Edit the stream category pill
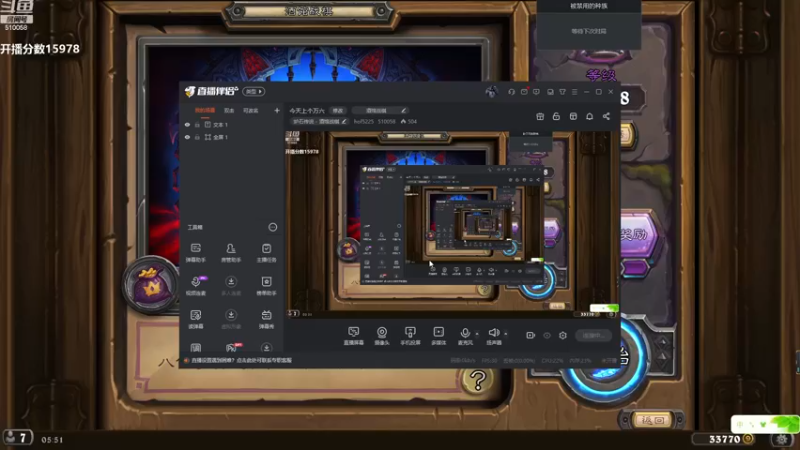This screenshot has height=450, width=800. (380, 111)
